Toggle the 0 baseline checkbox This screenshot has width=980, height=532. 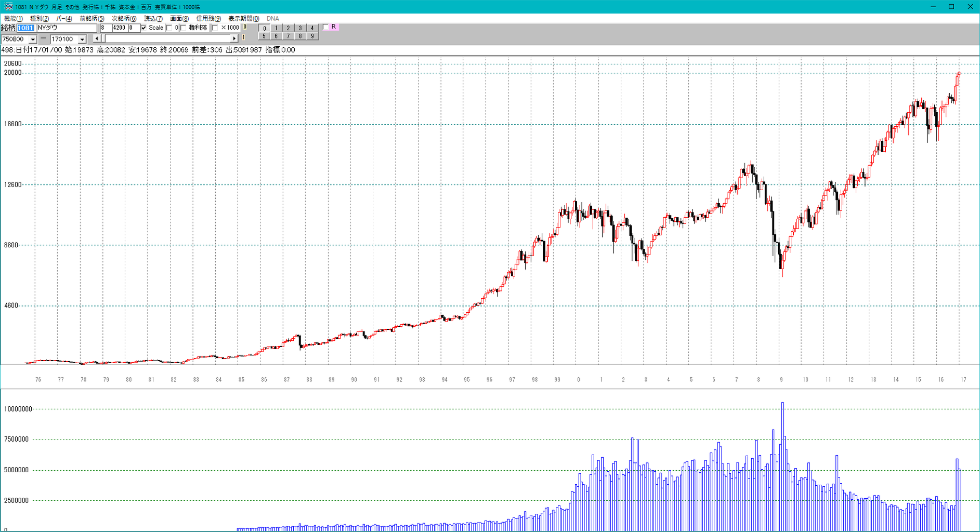[169, 28]
